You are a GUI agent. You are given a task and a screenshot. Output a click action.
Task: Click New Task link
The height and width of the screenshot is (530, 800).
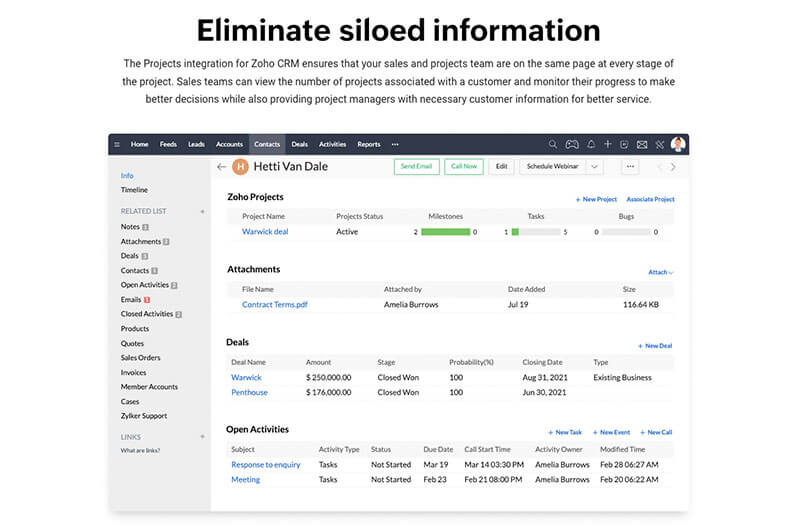(564, 433)
